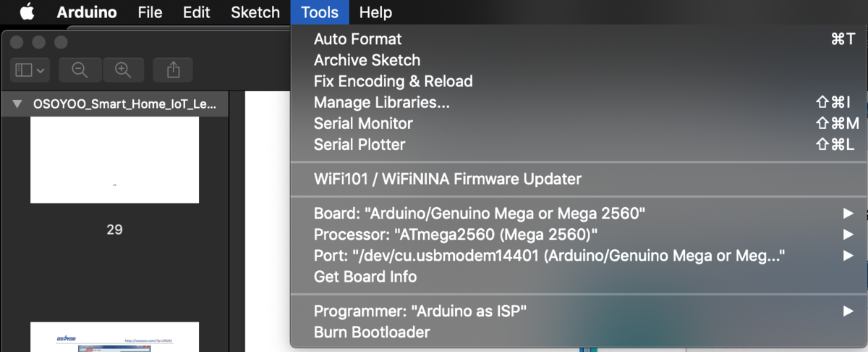The height and width of the screenshot is (352, 868).
Task: Open the Port submenu
Action: click(550, 256)
